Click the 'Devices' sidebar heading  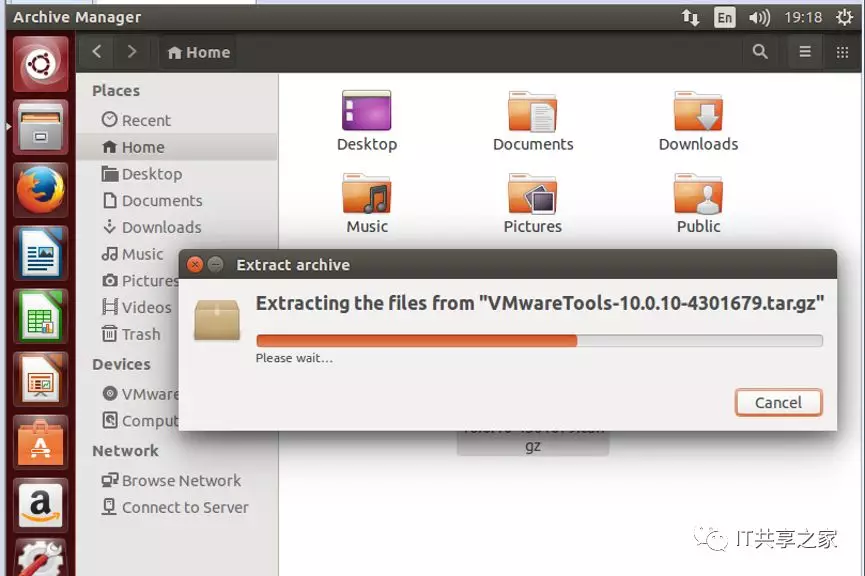(121, 364)
